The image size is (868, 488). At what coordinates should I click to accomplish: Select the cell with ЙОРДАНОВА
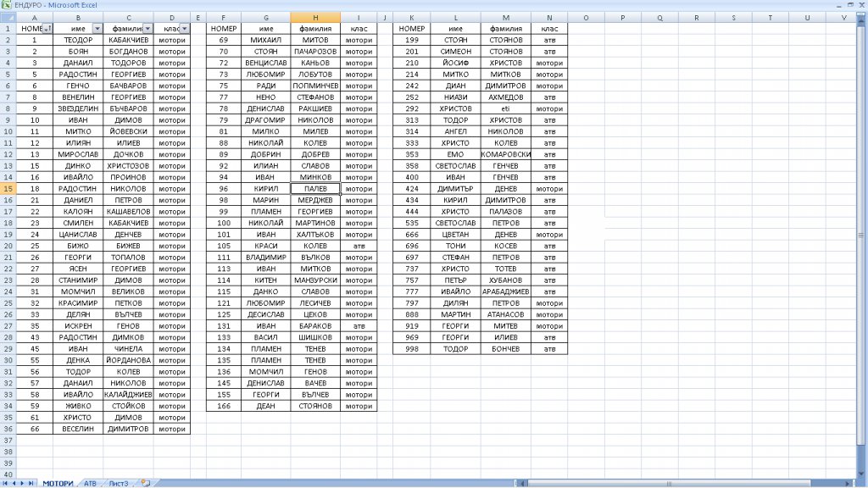(129, 360)
